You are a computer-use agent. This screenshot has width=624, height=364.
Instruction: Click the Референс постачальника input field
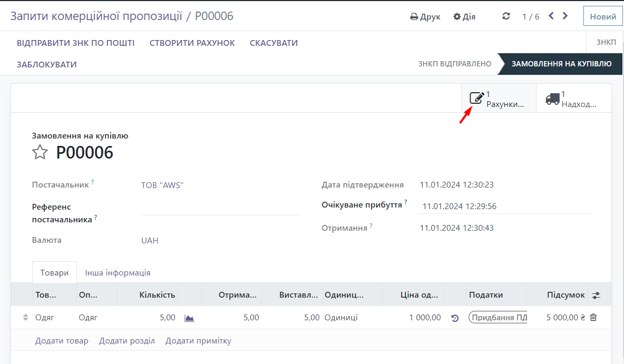click(x=220, y=208)
